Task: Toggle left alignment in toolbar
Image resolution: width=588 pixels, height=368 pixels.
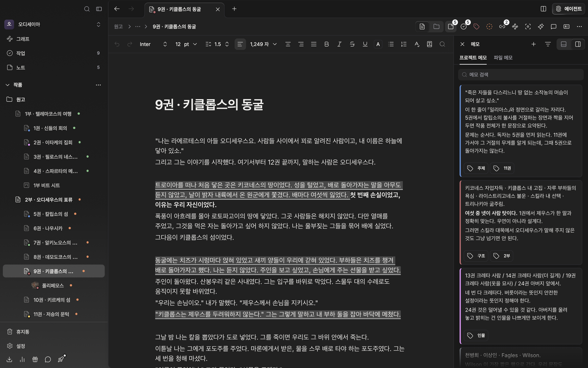Action: click(240, 44)
